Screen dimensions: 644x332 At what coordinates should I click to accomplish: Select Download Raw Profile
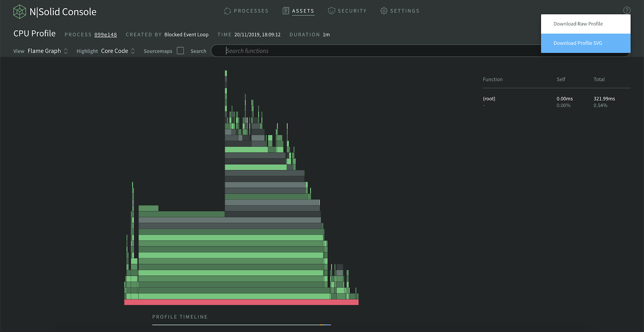pyautogui.click(x=586, y=24)
